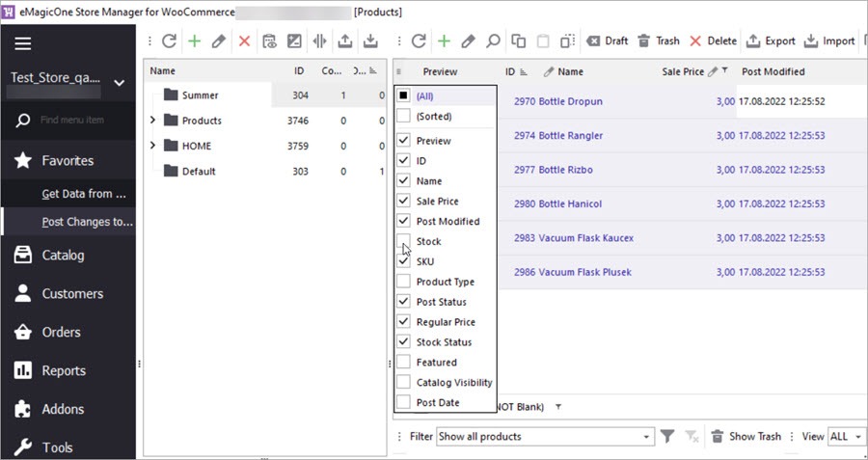Click the copy products icon

(x=518, y=41)
